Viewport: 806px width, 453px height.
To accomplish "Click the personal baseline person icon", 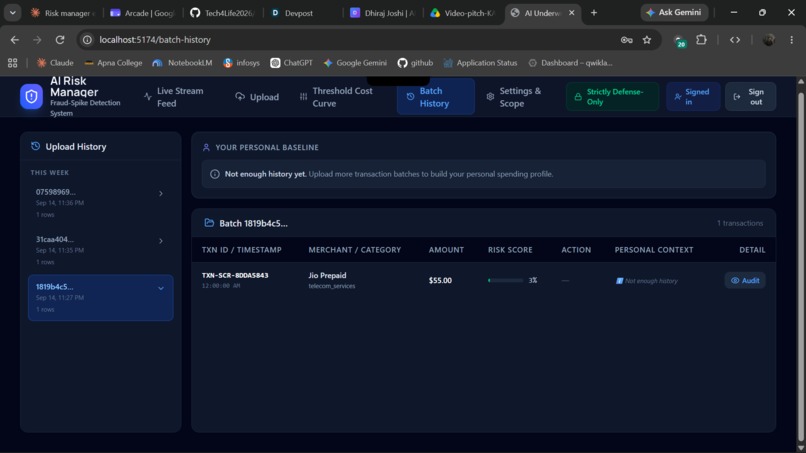I will click(206, 148).
